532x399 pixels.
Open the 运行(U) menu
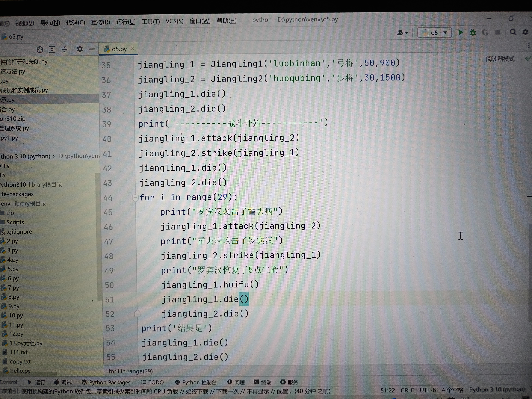(x=126, y=22)
